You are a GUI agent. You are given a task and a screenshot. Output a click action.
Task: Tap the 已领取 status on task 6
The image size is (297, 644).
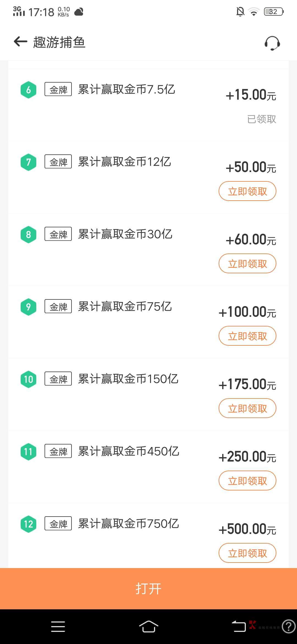pos(262,119)
